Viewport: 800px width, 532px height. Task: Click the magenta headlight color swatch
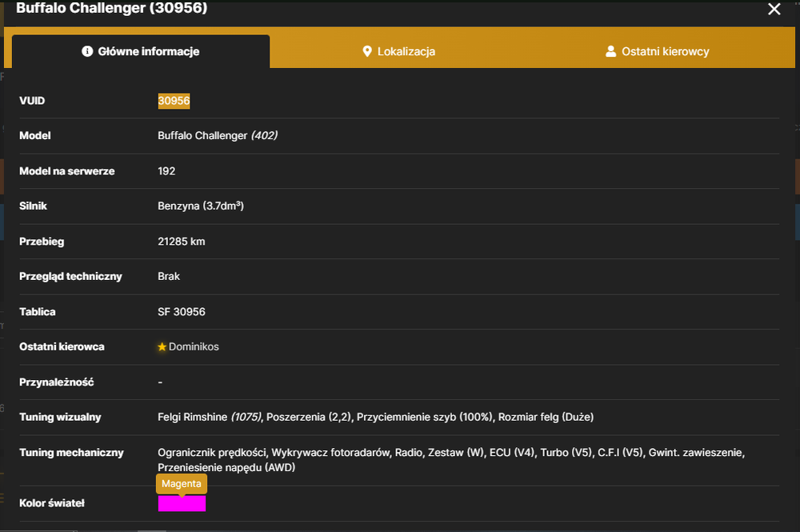pos(182,503)
